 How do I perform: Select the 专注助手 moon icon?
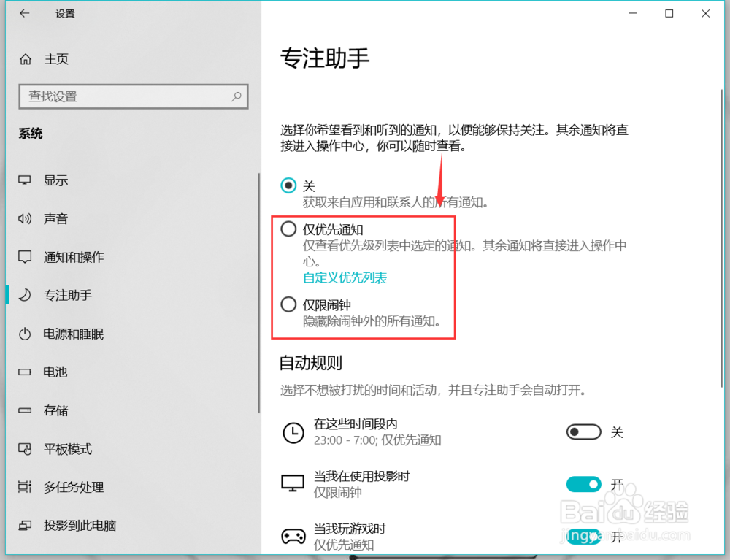[25, 295]
